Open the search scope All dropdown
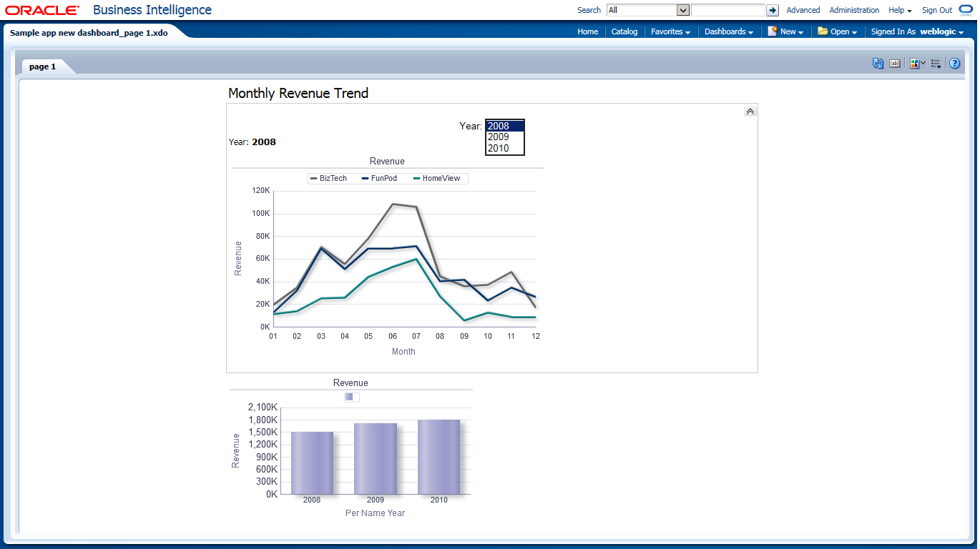 point(648,10)
